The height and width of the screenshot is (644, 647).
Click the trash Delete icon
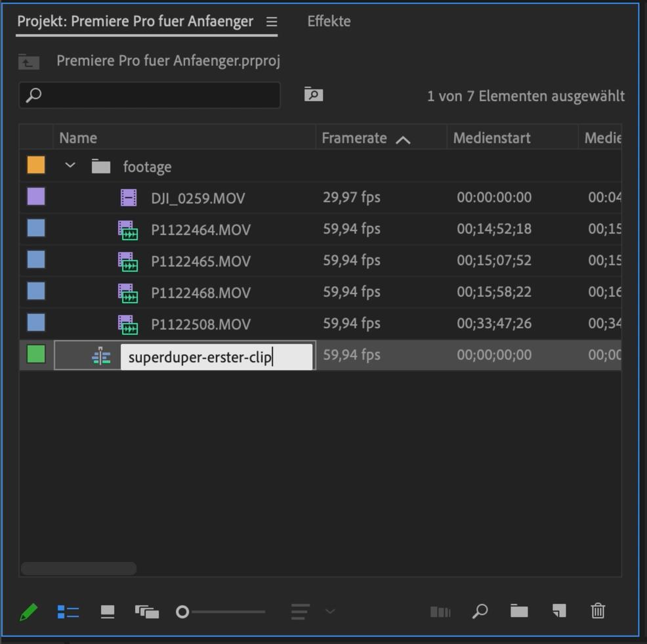point(598,612)
